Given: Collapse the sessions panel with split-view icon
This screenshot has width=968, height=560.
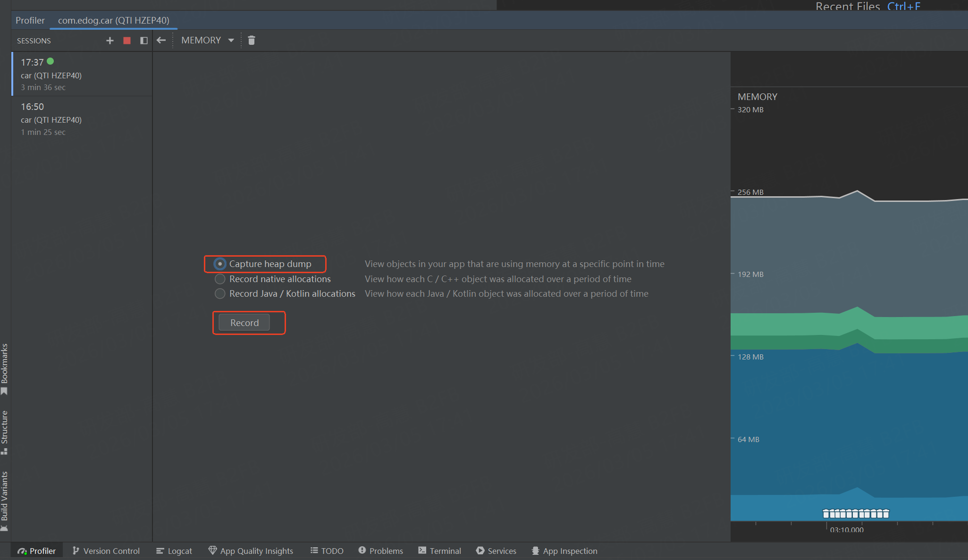Looking at the screenshot, I should [x=144, y=41].
